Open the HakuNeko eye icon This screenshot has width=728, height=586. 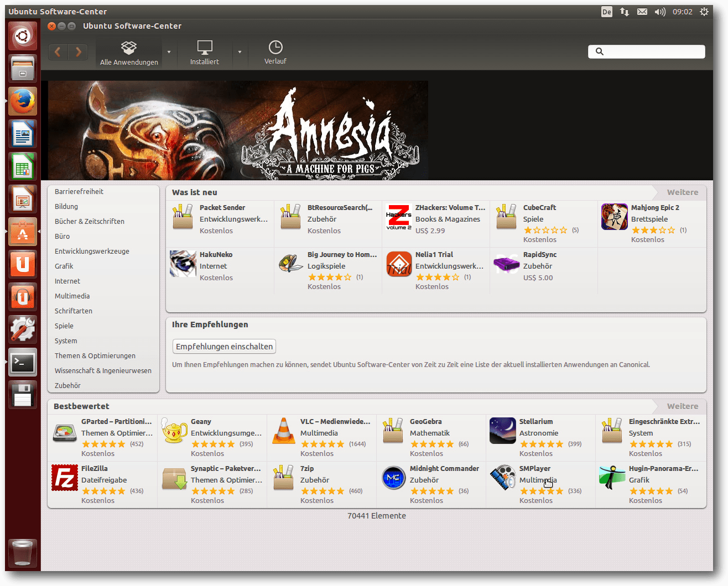(183, 264)
